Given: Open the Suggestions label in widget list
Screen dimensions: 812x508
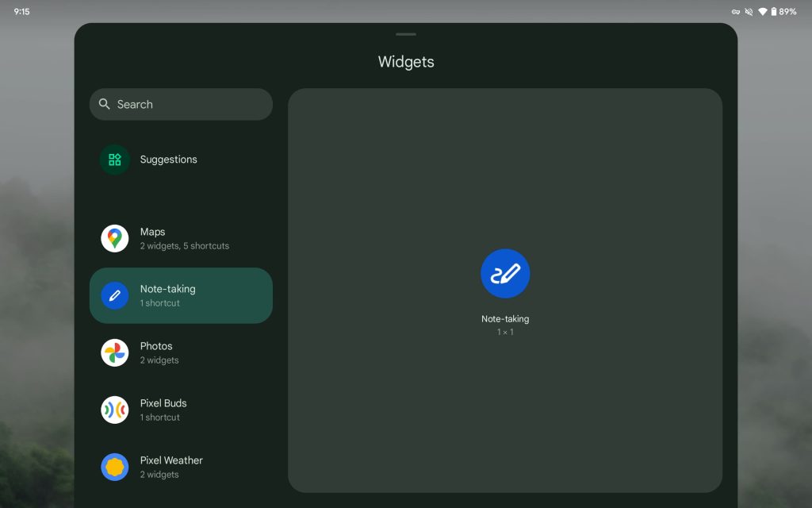Looking at the screenshot, I should pyautogui.click(x=168, y=160).
